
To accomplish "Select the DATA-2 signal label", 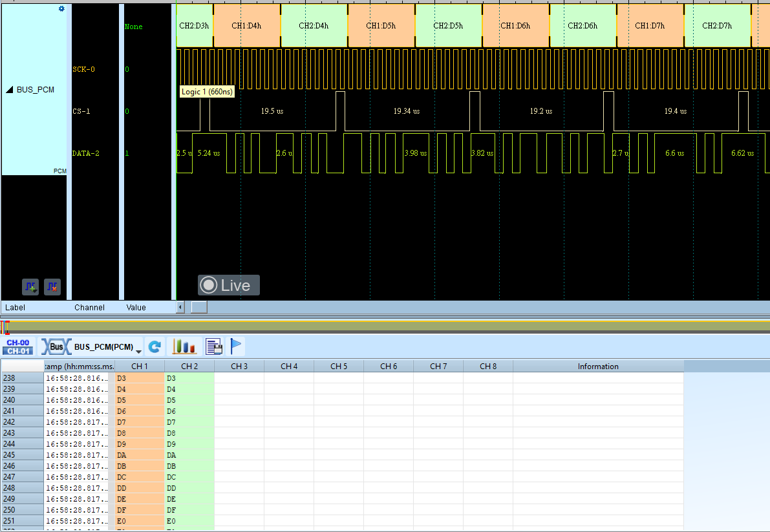I will click(85, 153).
